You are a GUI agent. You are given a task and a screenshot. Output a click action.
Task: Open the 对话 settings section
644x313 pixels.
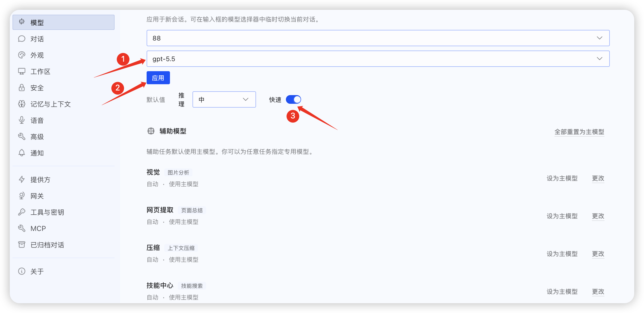(x=64, y=39)
